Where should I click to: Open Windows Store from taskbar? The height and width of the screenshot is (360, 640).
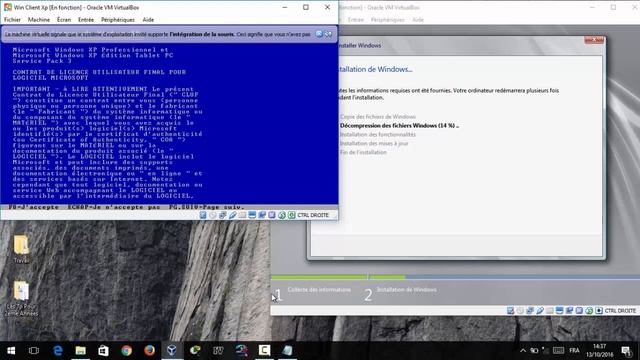coord(103,351)
